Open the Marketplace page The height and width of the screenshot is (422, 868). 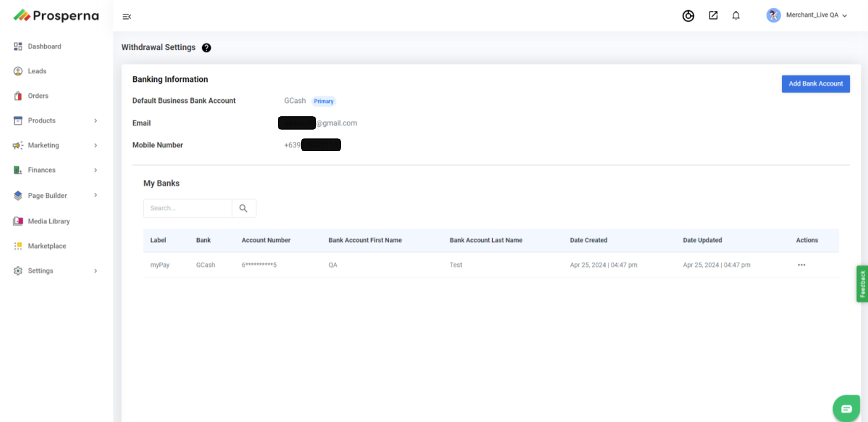47,246
